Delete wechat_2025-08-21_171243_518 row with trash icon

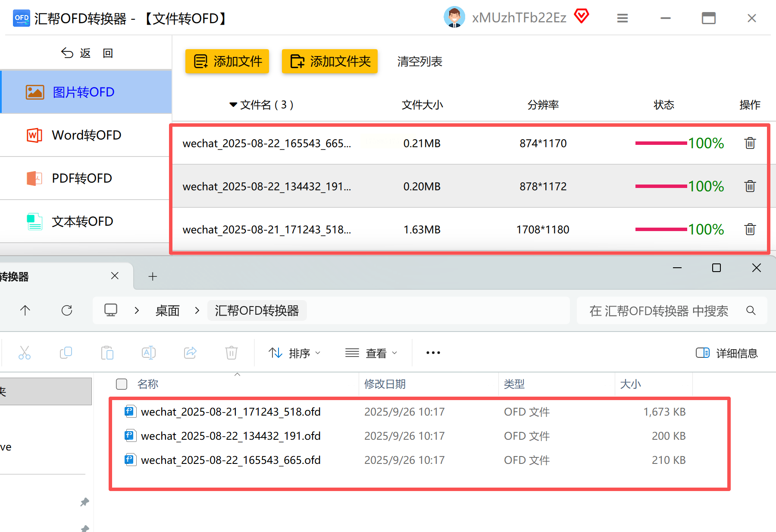(x=750, y=229)
